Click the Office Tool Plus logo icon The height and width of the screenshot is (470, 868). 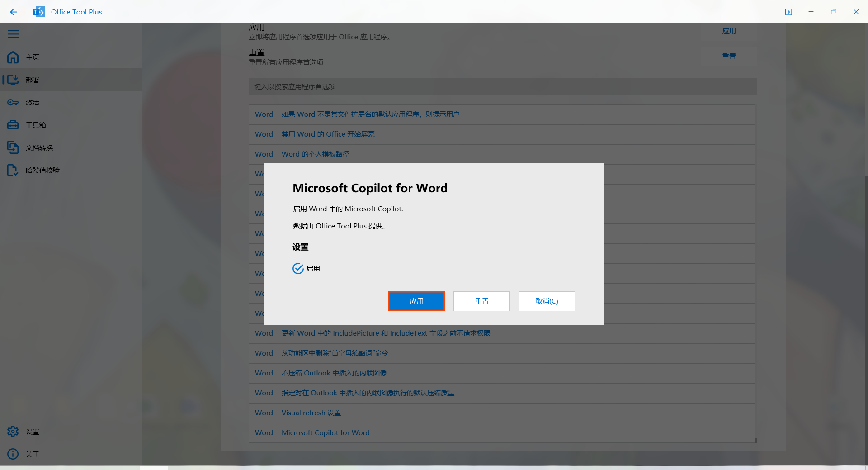(39, 12)
